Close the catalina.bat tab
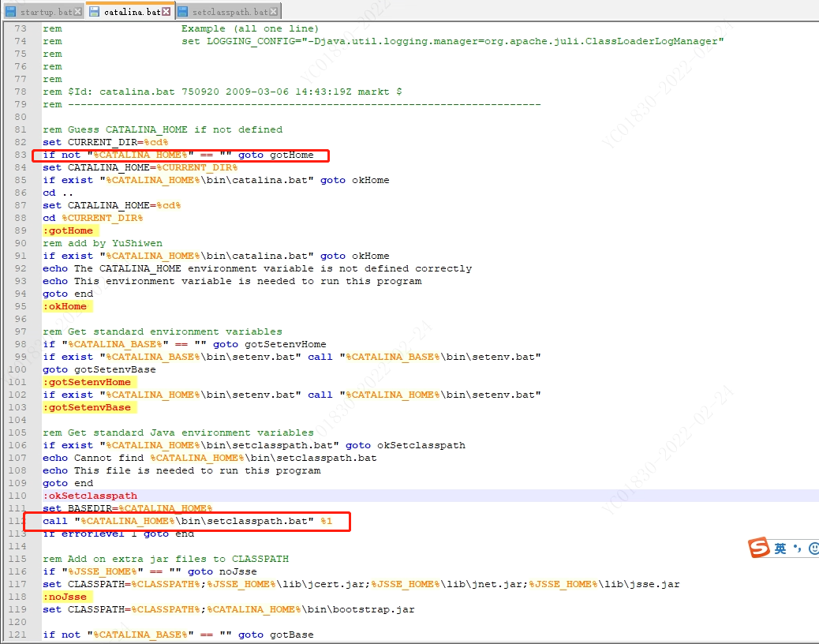The width and height of the screenshot is (819, 644). coord(166,12)
